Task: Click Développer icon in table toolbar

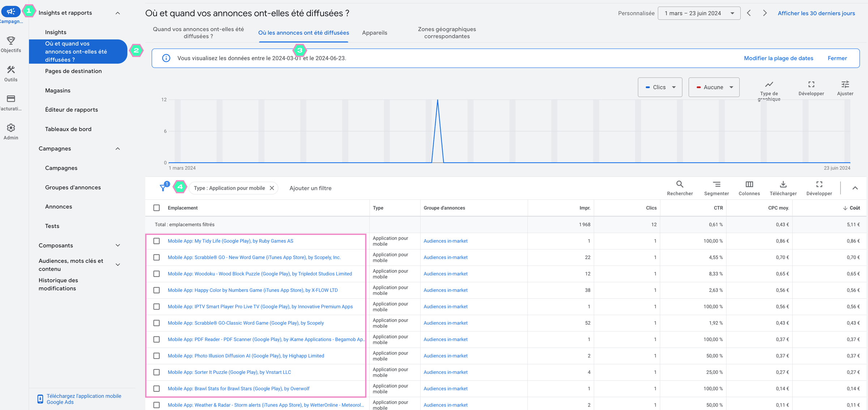Action: coord(819,184)
